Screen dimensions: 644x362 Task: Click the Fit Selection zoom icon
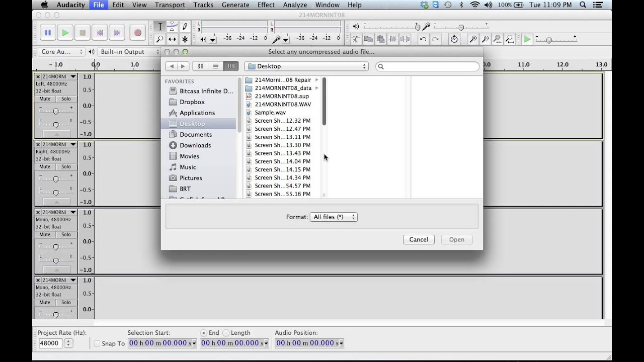click(498, 39)
